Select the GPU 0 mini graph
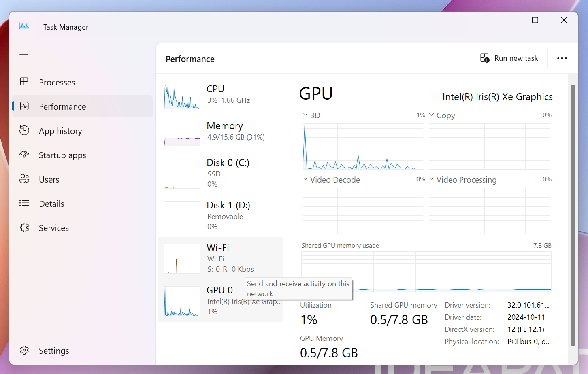The image size is (588, 374). pyautogui.click(x=182, y=301)
